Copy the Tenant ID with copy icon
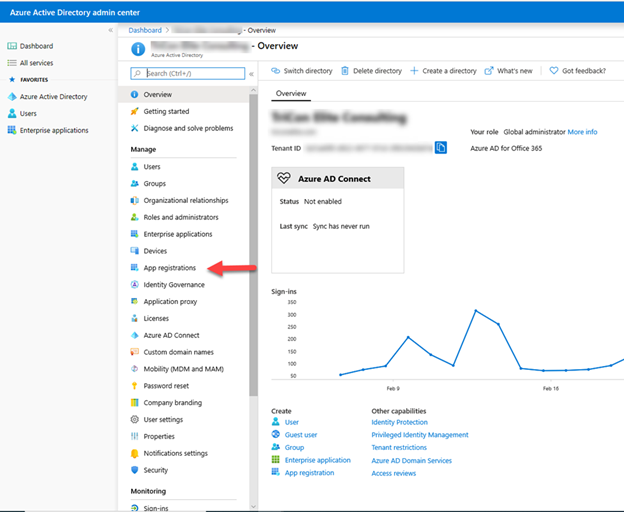This screenshot has width=624, height=512. [441, 148]
